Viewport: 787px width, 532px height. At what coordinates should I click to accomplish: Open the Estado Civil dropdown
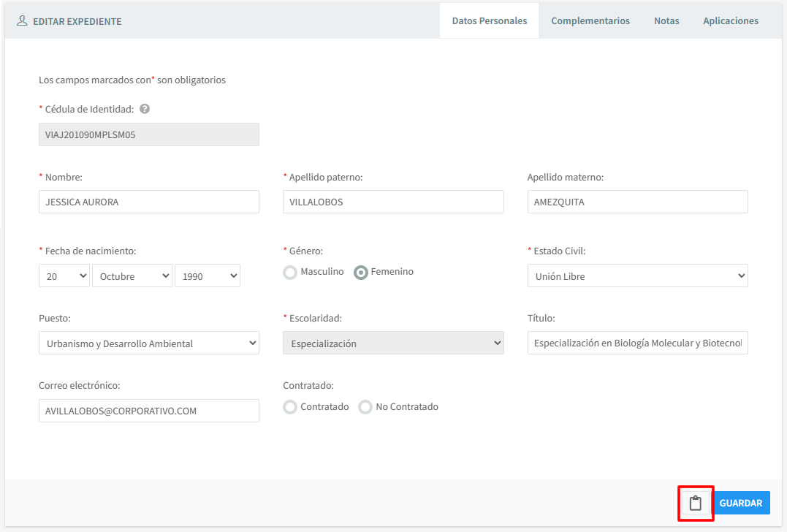click(x=637, y=276)
